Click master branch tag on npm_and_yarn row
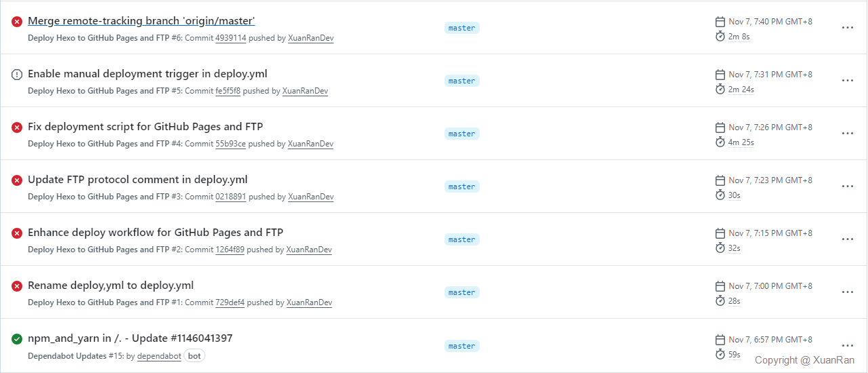Image resolution: width=868 pixels, height=373 pixels. point(462,346)
